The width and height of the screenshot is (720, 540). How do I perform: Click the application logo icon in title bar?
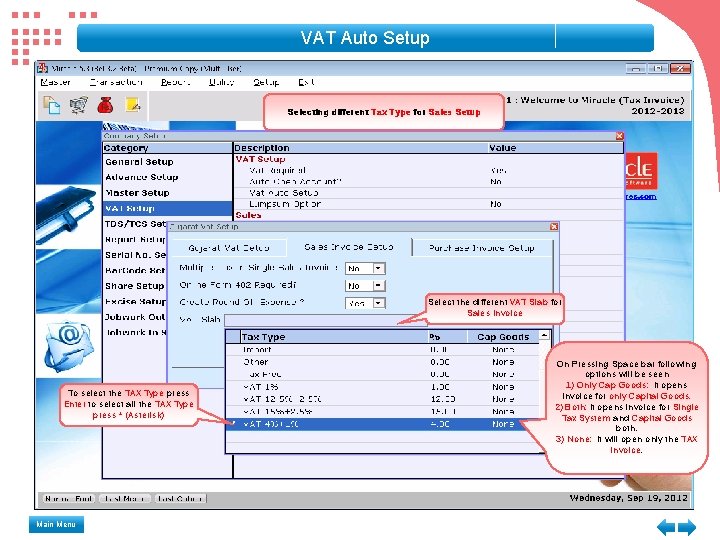click(43, 68)
